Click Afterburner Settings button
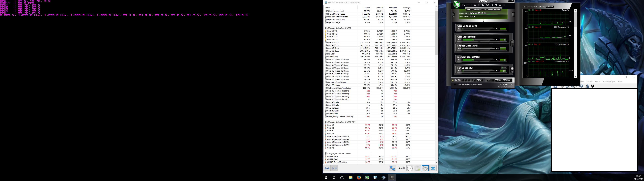Screen dimensions: 644x181 (x=507, y=80)
